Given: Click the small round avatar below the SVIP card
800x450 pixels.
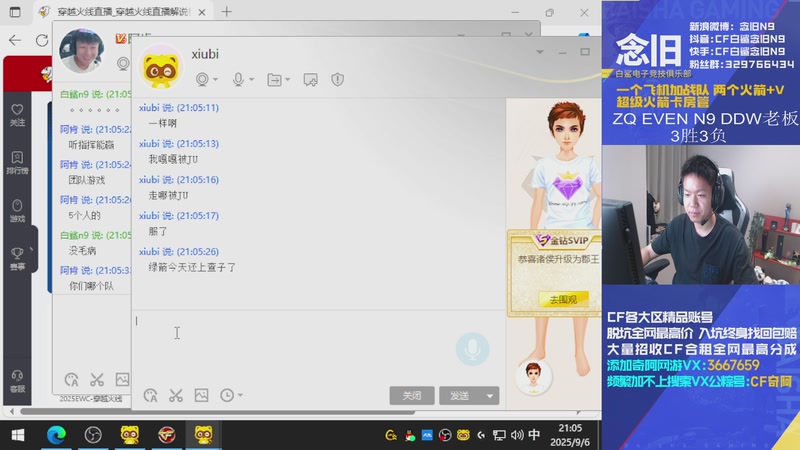Looking at the screenshot, I should pos(533,377).
